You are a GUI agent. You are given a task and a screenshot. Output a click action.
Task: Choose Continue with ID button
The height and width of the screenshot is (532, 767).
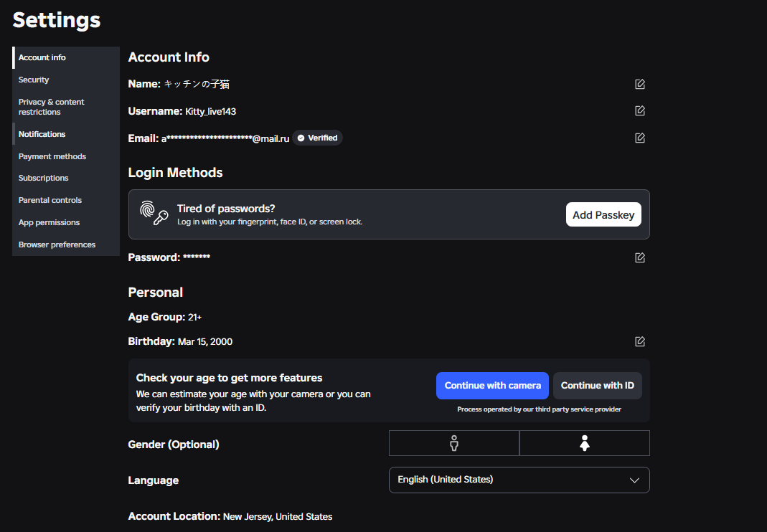click(597, 386)
